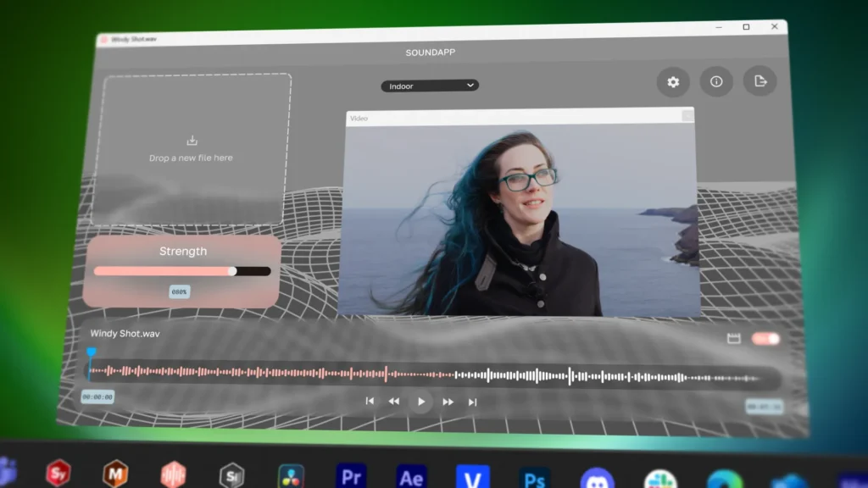Open the SoundApp settings gear
Screen dimensions: 868x488
coord(673,81)
